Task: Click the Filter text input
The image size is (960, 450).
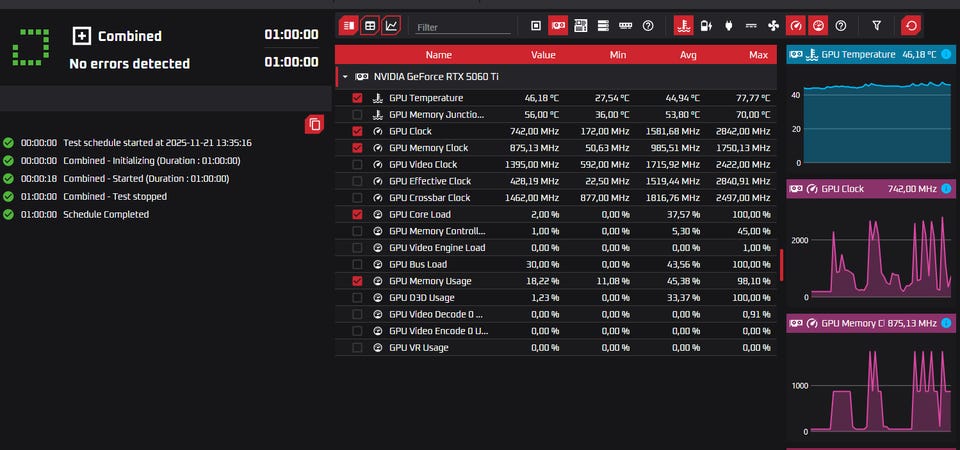Action: pos(462,28)
